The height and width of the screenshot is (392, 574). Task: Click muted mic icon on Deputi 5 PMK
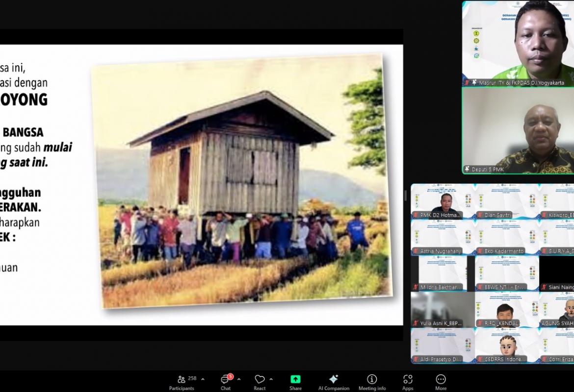coord(467,169)
